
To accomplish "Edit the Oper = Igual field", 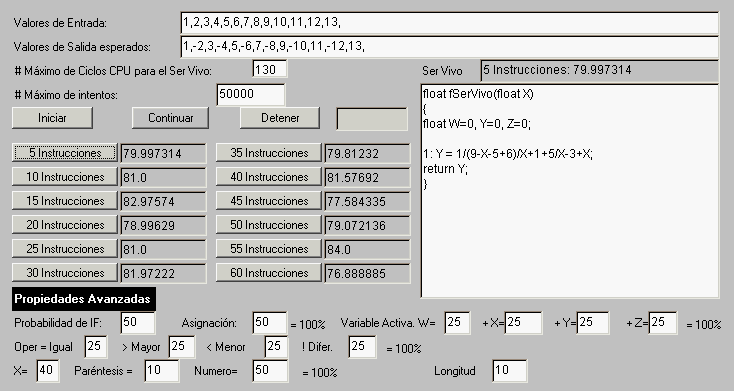I will tap(96, 347).
